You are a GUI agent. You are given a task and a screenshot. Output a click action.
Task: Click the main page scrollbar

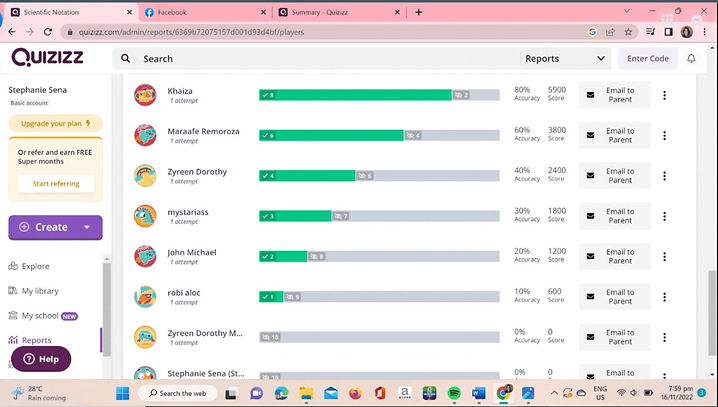click(x=712, y=313)
